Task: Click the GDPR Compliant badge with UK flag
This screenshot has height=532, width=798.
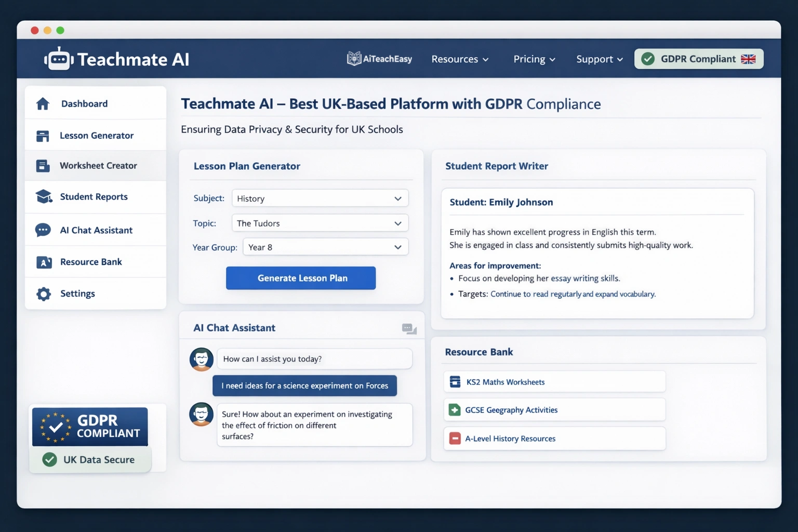Action: coord(698,59)
